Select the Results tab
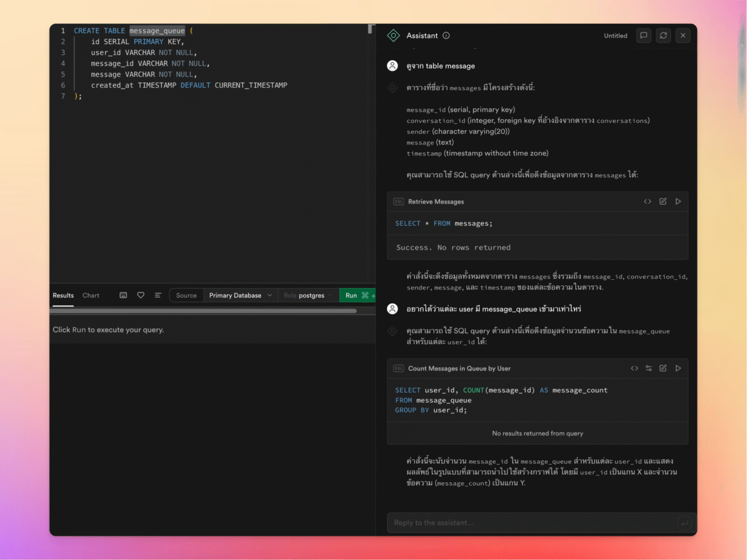Image resolution: width=747 pixels, height=560 pixels. (x=63, y=295)
